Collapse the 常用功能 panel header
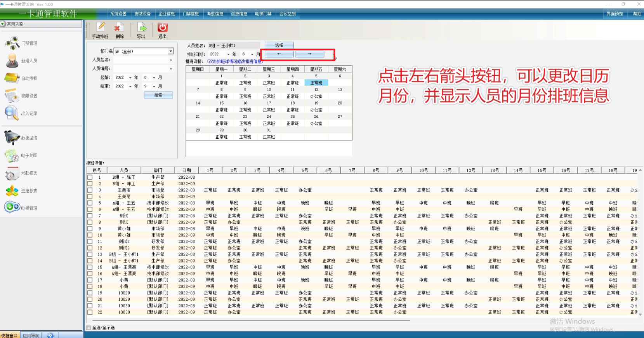644x338 pixels. (3, 24)
